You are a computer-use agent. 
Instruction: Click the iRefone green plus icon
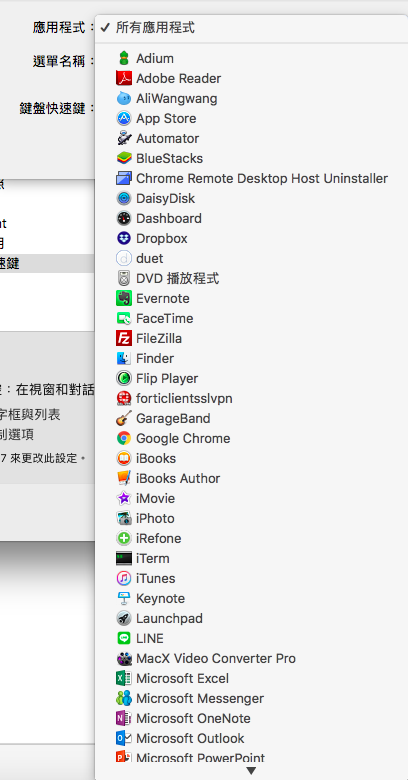tap(123, 538)
